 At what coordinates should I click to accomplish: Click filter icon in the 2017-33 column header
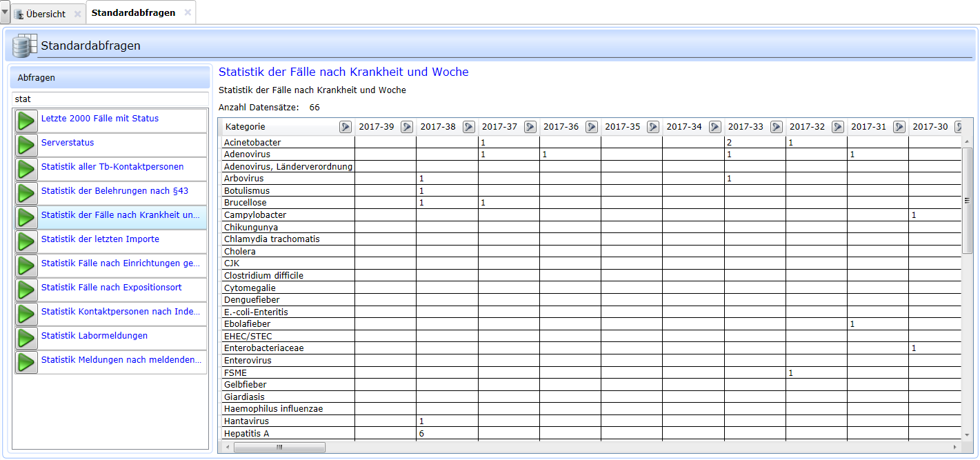point(777,127)
